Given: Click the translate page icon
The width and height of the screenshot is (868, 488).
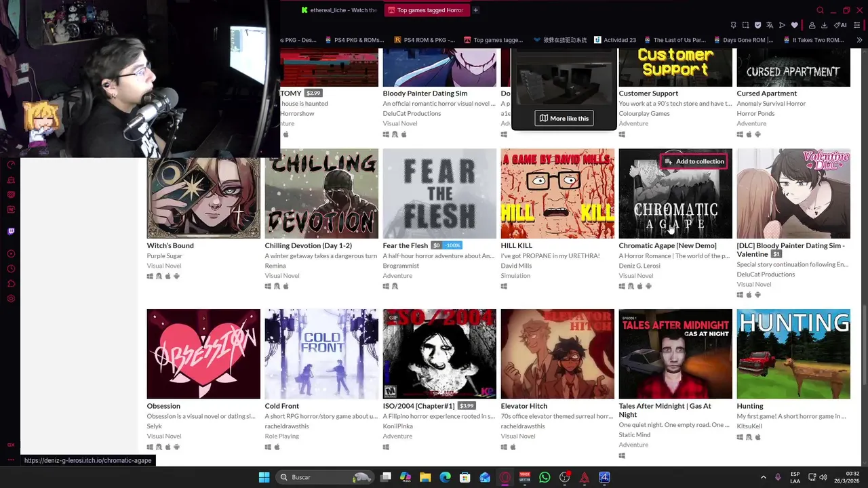Looking at the screenshot, I should (x=770, y=25).
